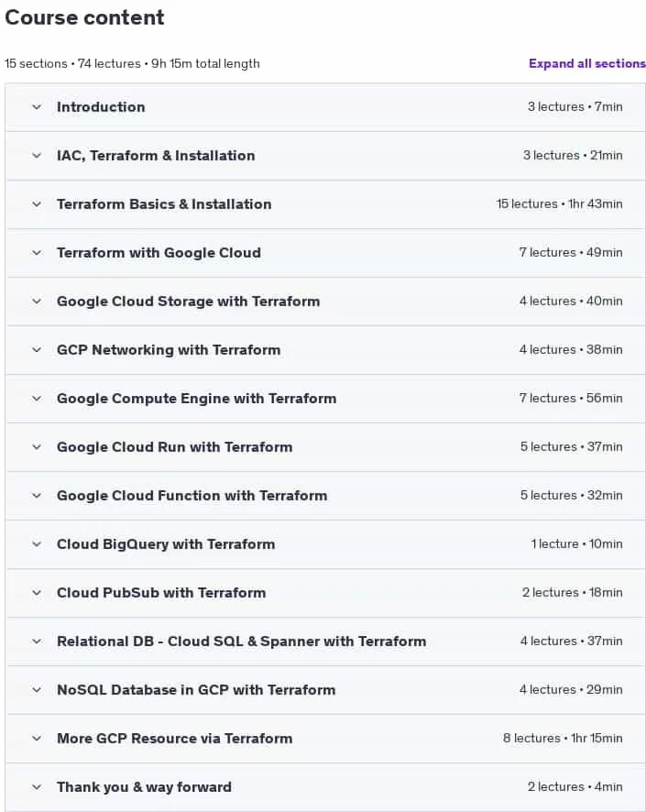The height and width of the screenshot is (812, 646).
Task: Select Cloud PubSub with Terraform heading
Action: tap(161, 593)
